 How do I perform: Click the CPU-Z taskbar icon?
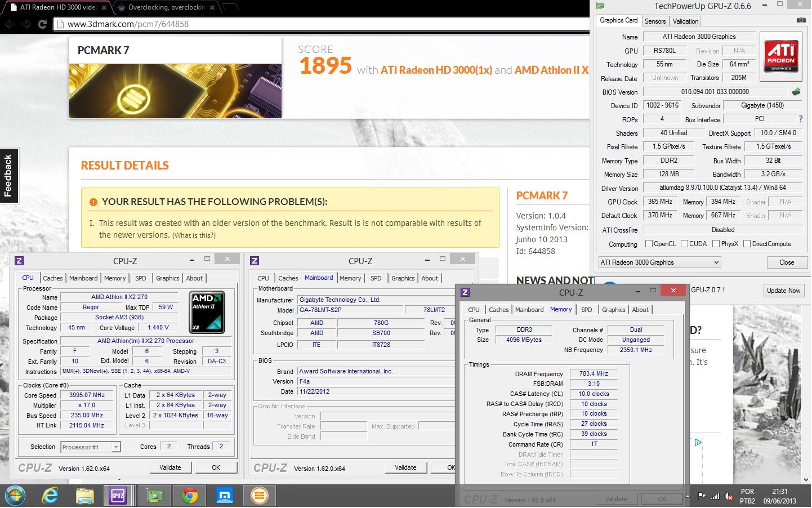pos(118,496)
